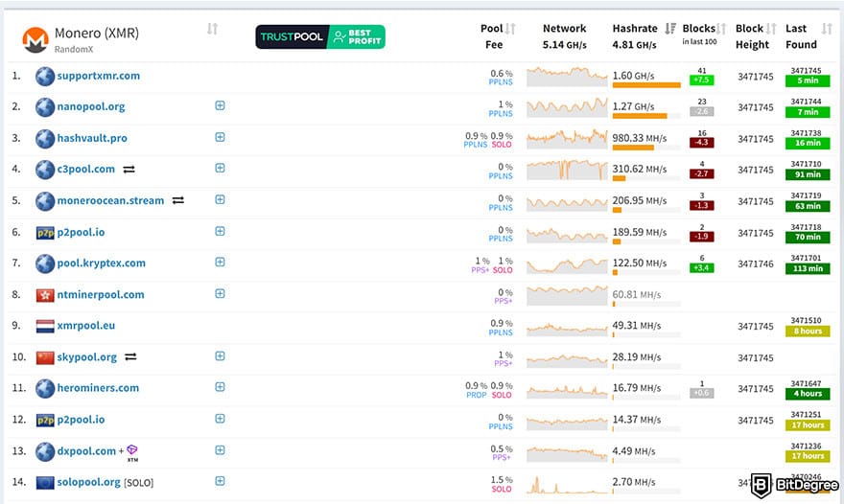The image size is (844, 504).
Task: Click the SOLO fee label on hashvault.pro
Action: coord(502,145)
